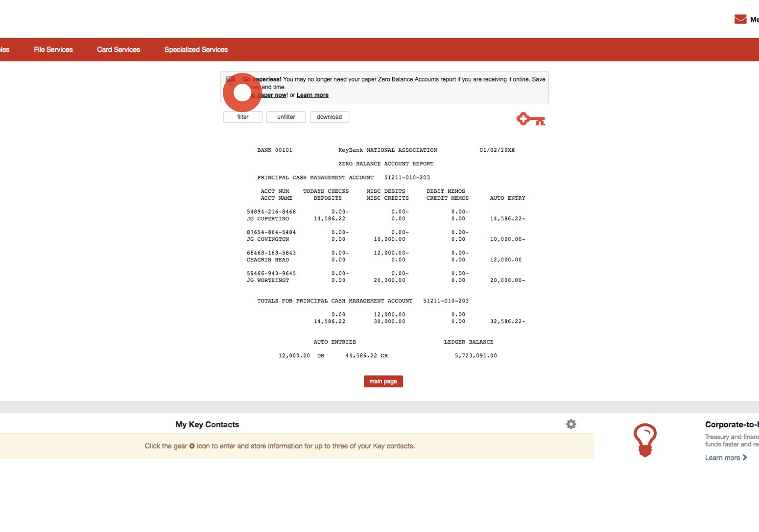759x532 pixels.
Task: Open the Card Services menu
Action: 118,49
